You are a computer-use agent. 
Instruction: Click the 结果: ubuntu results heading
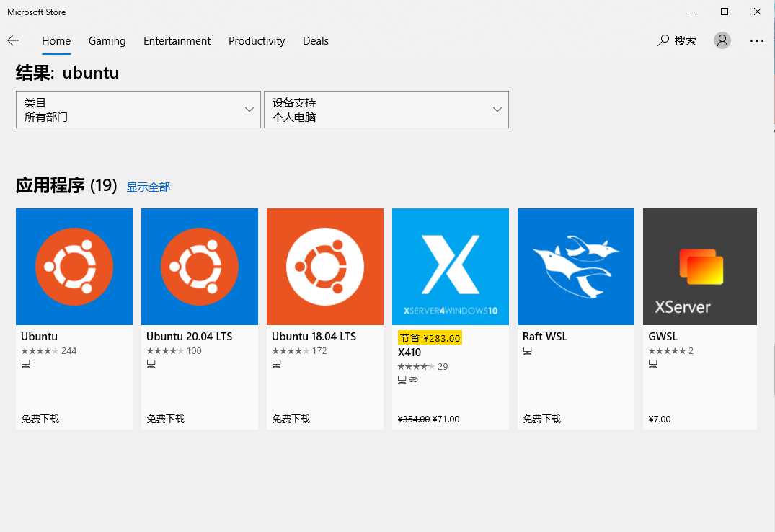tap(67, 74)
